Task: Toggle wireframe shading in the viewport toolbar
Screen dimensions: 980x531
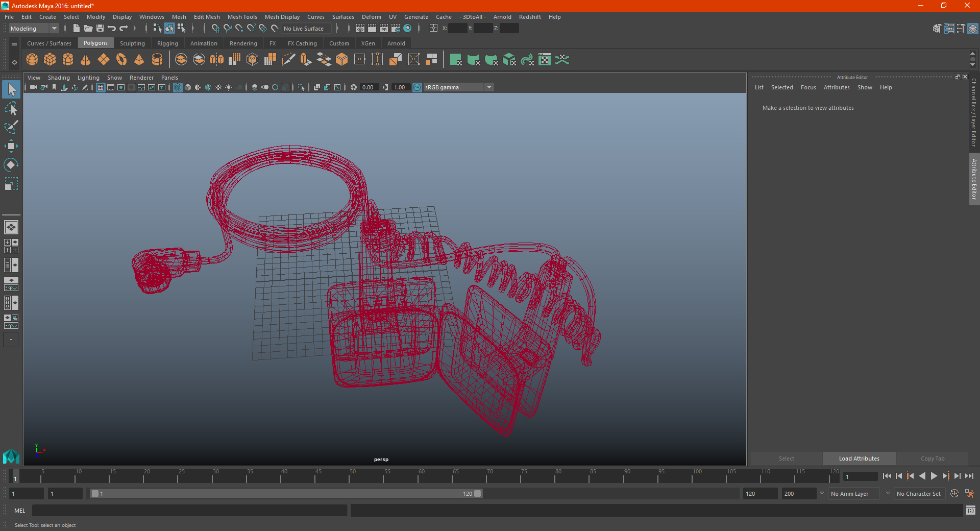Action: tap(178, 87)
